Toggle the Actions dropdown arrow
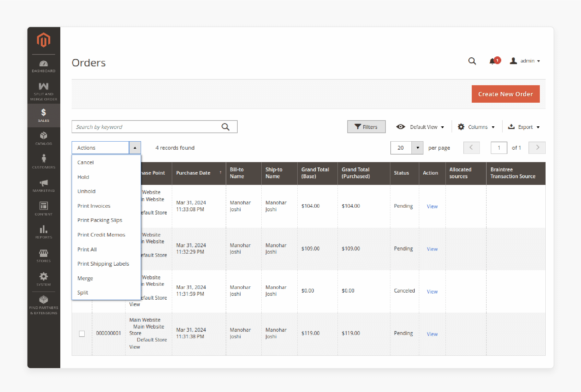This screenshot has height=392, width=581. click(x=135, y=148)
